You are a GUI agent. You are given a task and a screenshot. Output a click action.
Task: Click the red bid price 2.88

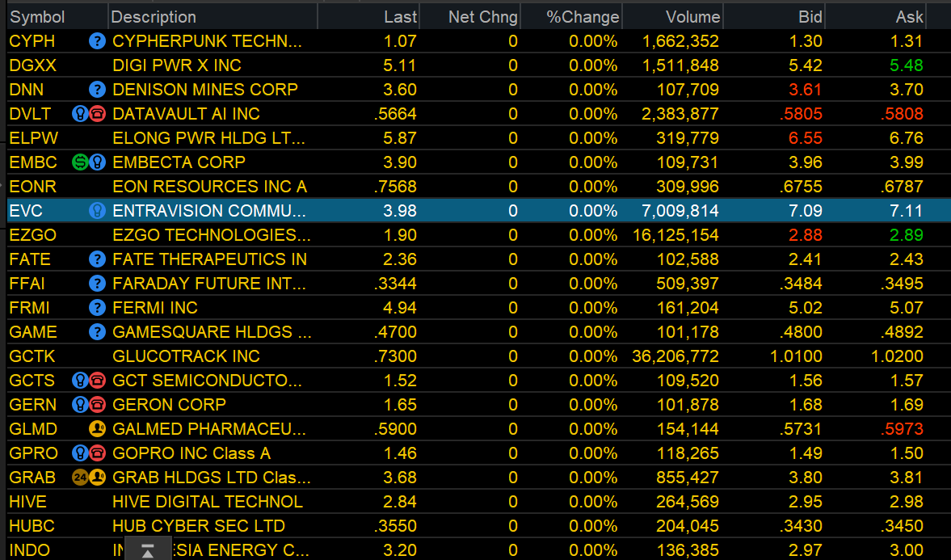pyautogui.click(x=806, y=235)
